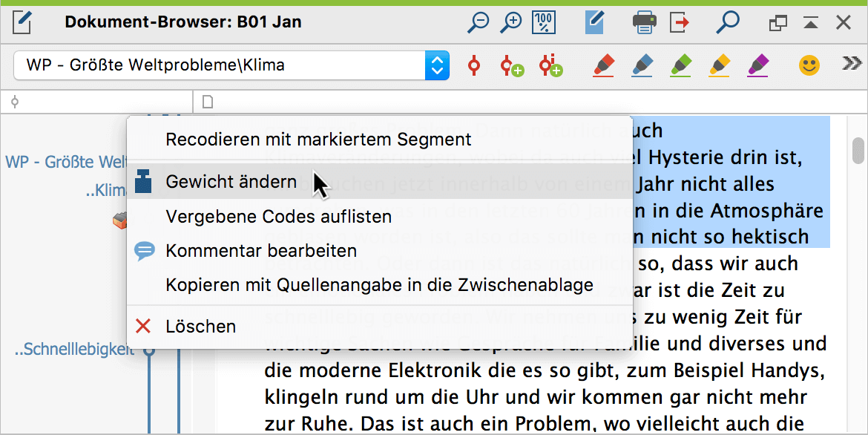This screenshot has width=868, height=435.
Task: Code with new code icon
Action: pyautogui.click(x=512, y=65)
